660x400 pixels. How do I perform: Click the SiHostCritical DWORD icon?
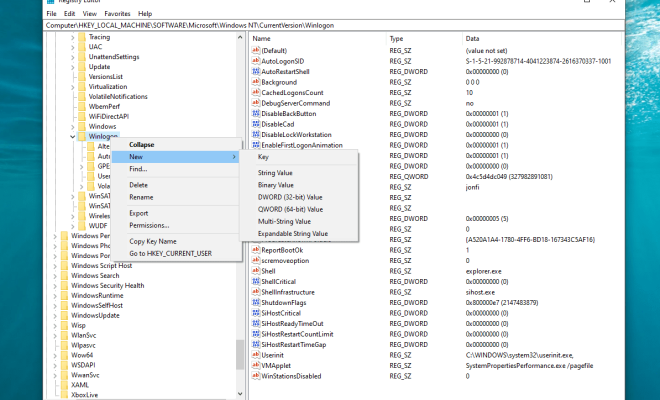255,313
